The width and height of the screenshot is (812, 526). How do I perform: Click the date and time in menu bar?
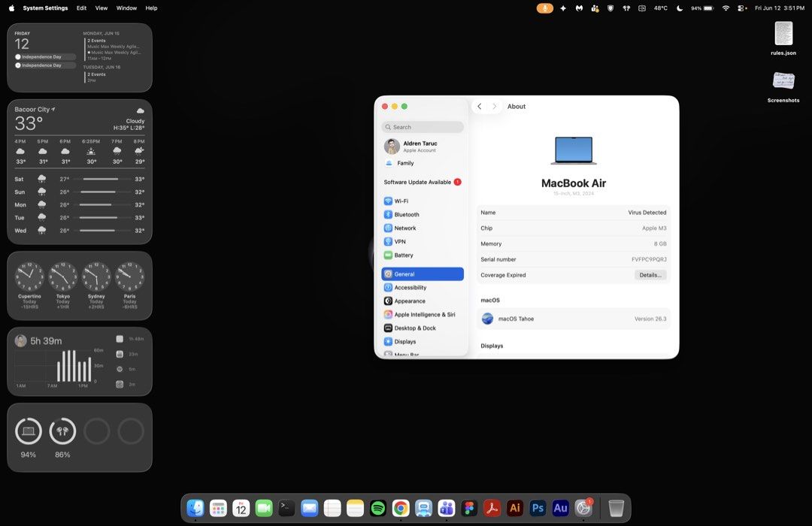click(780, 8)
